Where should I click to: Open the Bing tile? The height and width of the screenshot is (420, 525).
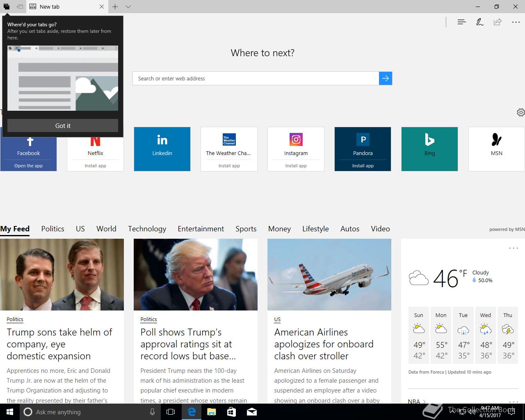click(429, 149)
